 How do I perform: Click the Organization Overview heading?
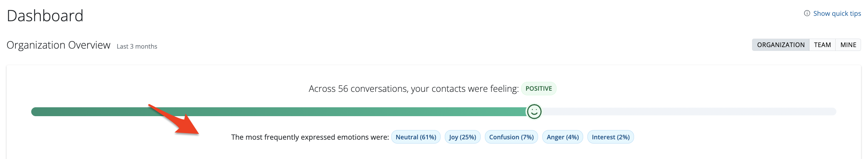point(59,45)
